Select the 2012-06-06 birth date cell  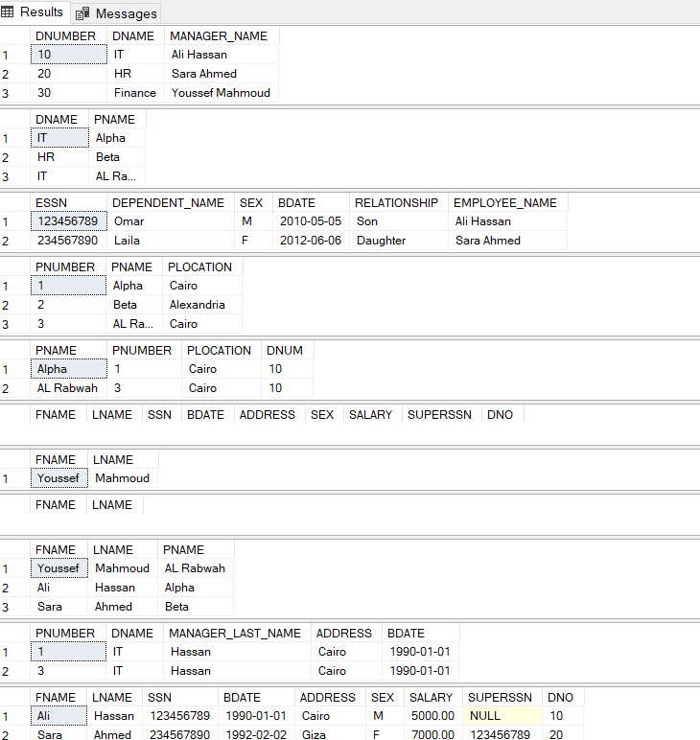309,241
